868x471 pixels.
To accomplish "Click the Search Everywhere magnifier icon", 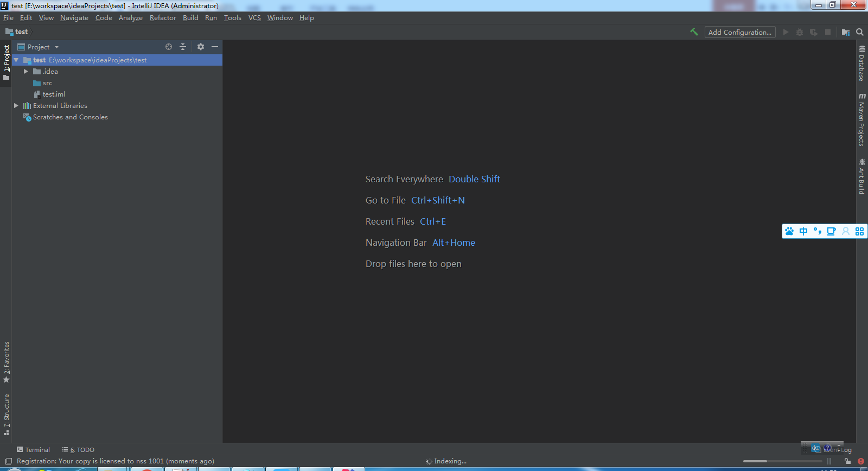I will pos(860,32).
